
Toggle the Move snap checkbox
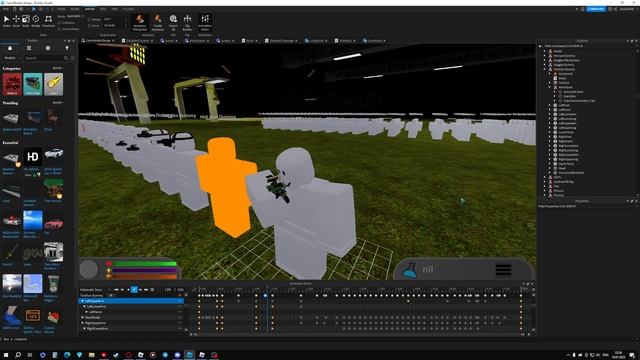coord(89,25)
